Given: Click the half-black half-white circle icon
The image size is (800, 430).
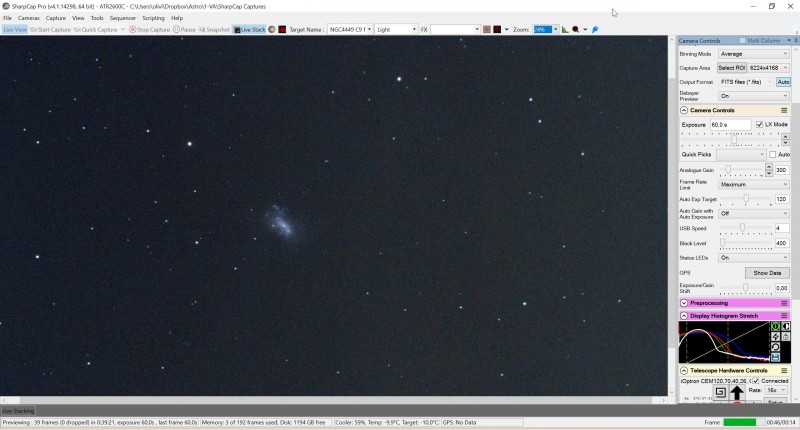Looking at the screenshot, I should 785,326.
